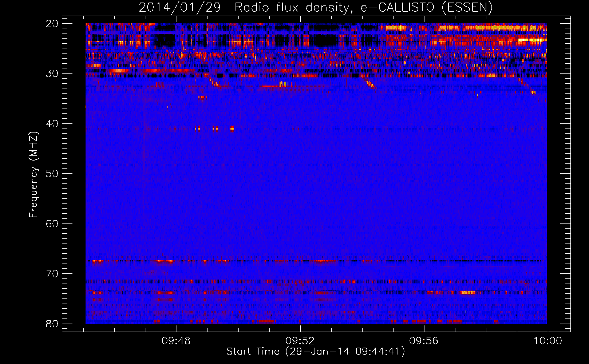Click the 70 frequency tick label
Image resolution: width=589 pixels, height=364 pixels.
pos(52,274)
